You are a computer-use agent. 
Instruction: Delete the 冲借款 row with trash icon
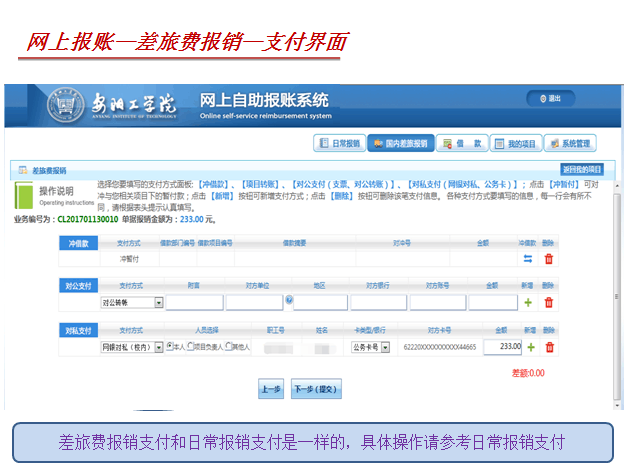(x=548, y=259)
